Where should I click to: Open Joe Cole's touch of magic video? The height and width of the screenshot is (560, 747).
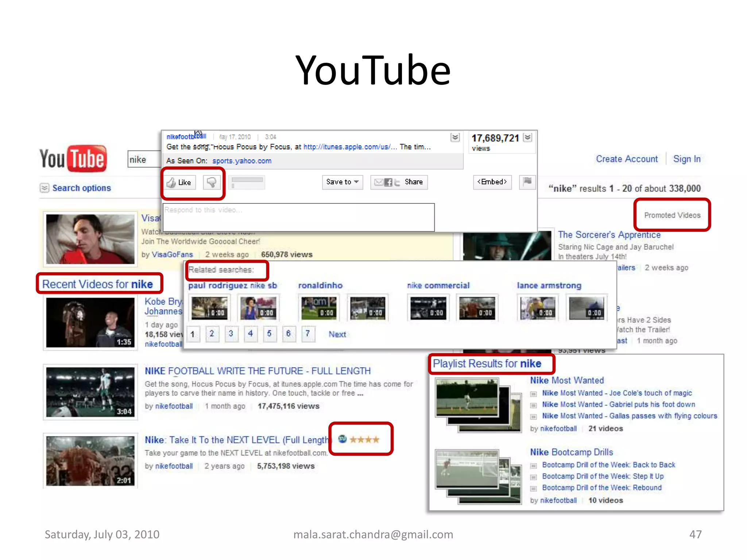617,393
